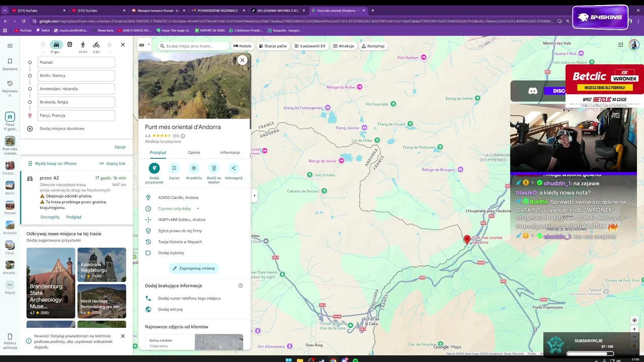Select best travel mode diamond icon

43,45
